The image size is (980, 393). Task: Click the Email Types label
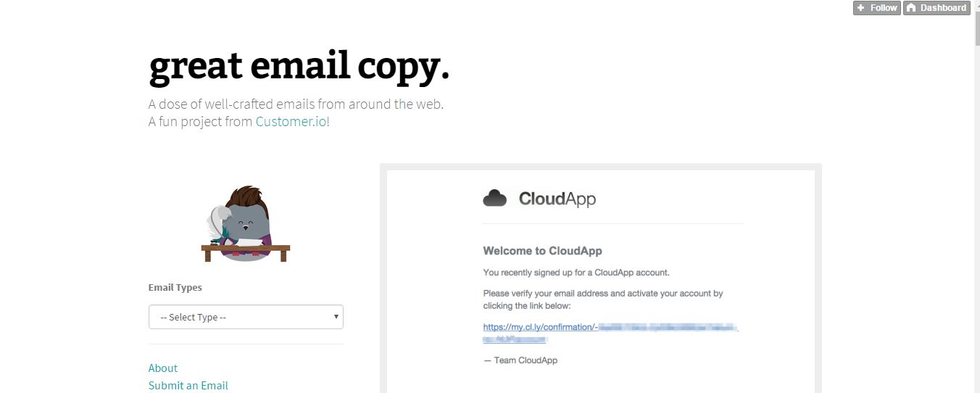(x=175, y=287)
